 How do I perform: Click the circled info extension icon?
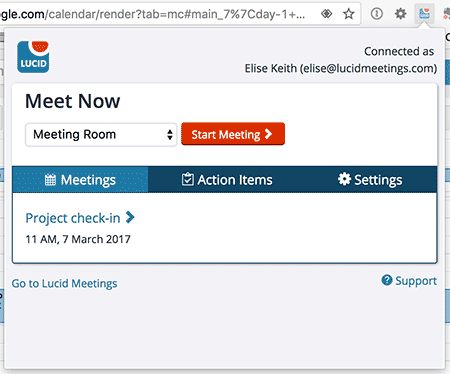377,14
